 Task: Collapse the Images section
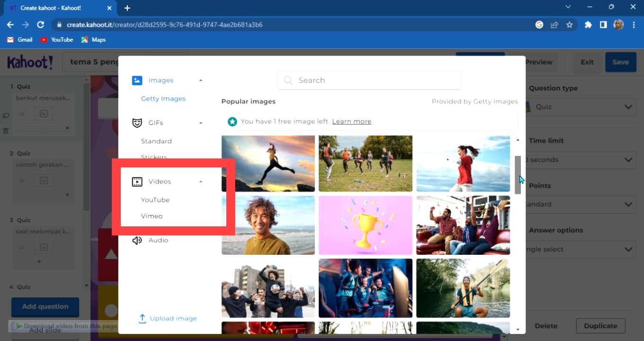pyautogui.click(x=201, y=80)
